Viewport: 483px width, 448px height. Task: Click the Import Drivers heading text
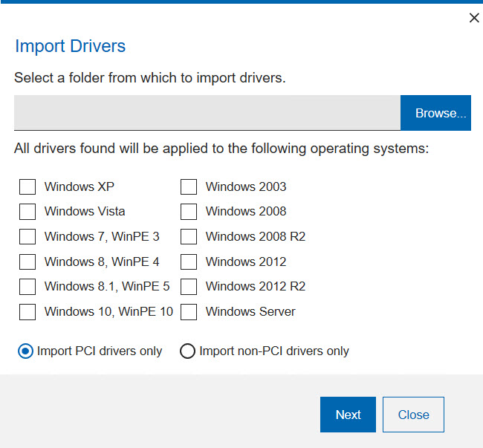click(x=71, y=46)
